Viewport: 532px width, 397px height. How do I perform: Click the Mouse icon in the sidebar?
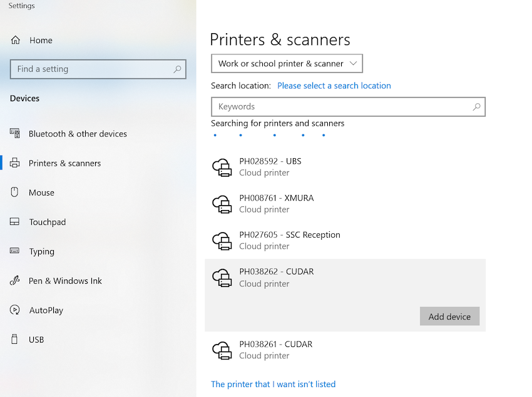(14, 192)
